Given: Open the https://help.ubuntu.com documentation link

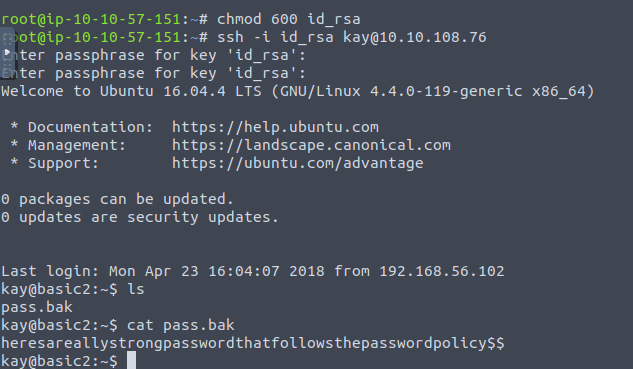Looking at the screenshot, I should tap(275, 127).
